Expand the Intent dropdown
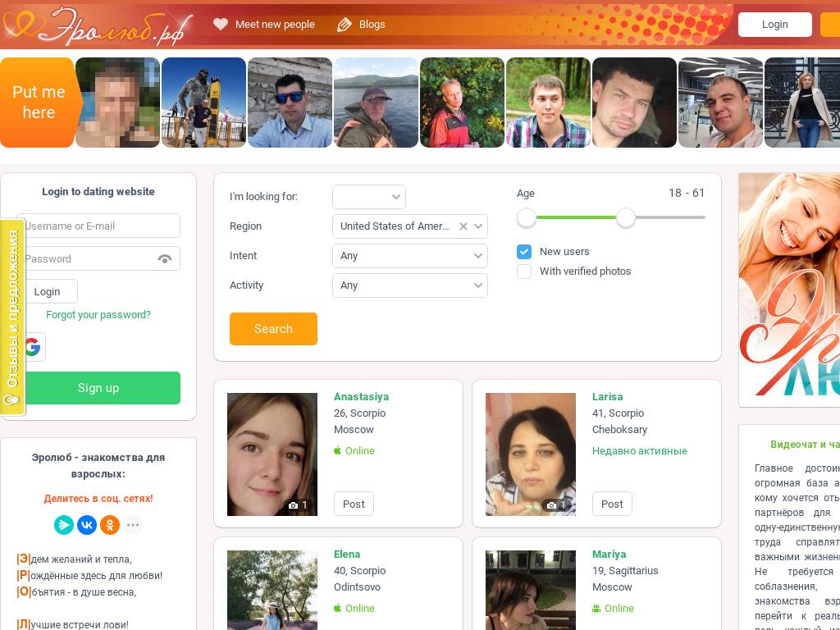Screen dimensions: 840x630 (409, 256)
